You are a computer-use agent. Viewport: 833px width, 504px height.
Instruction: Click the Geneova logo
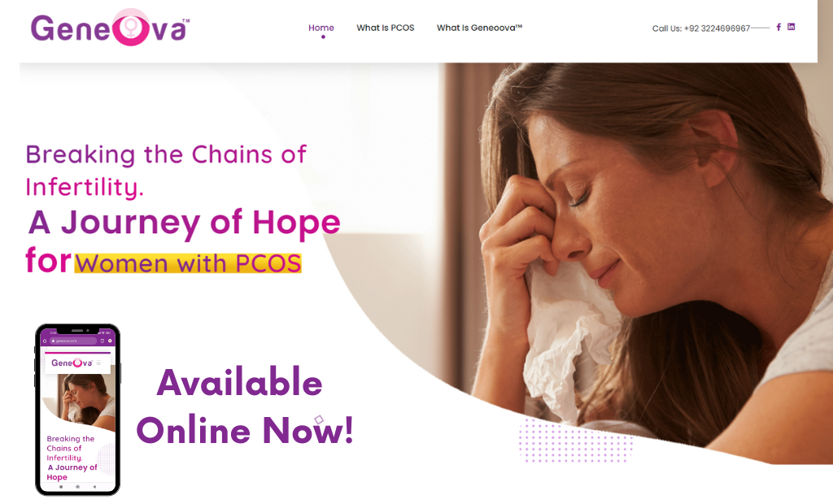point(110,28)
